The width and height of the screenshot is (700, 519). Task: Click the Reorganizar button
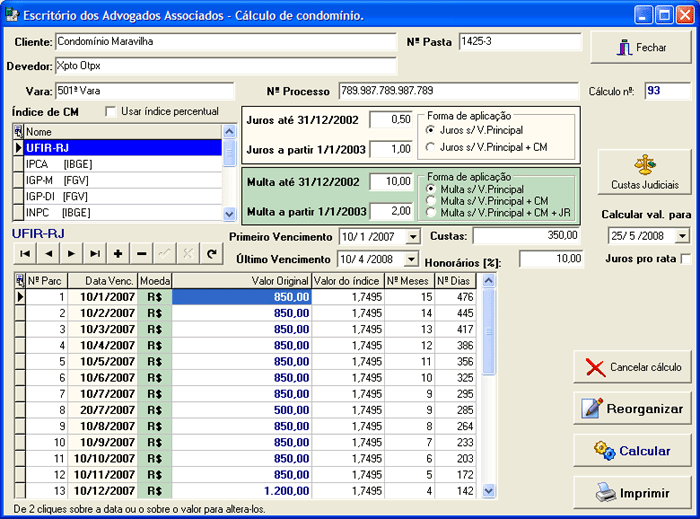(633, 408)
